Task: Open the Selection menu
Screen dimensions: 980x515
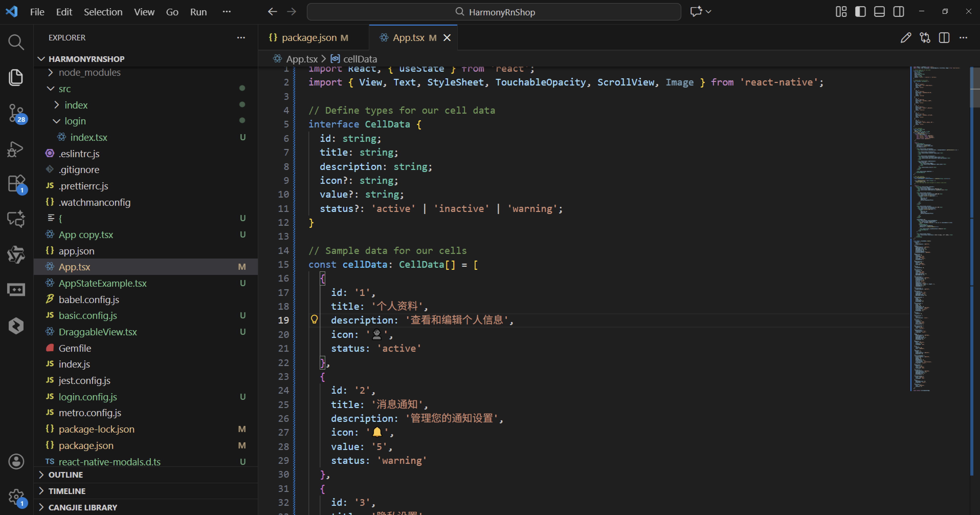Action: 103,12
